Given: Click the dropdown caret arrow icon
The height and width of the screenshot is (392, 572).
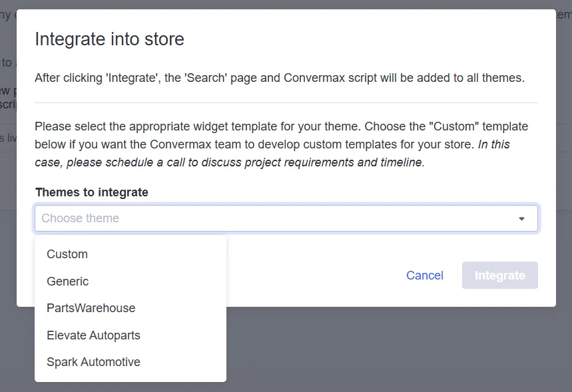Looking at the screenshot, I should point(521,218).
